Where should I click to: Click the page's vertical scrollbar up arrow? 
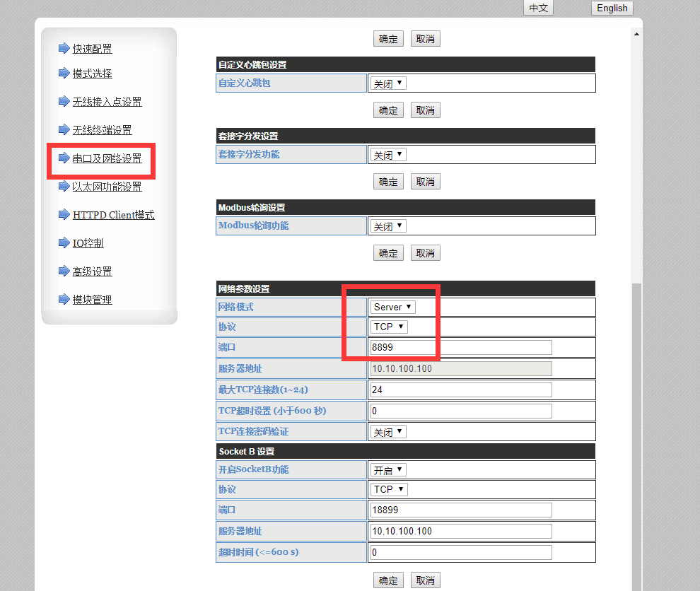[x=637, y=34]
